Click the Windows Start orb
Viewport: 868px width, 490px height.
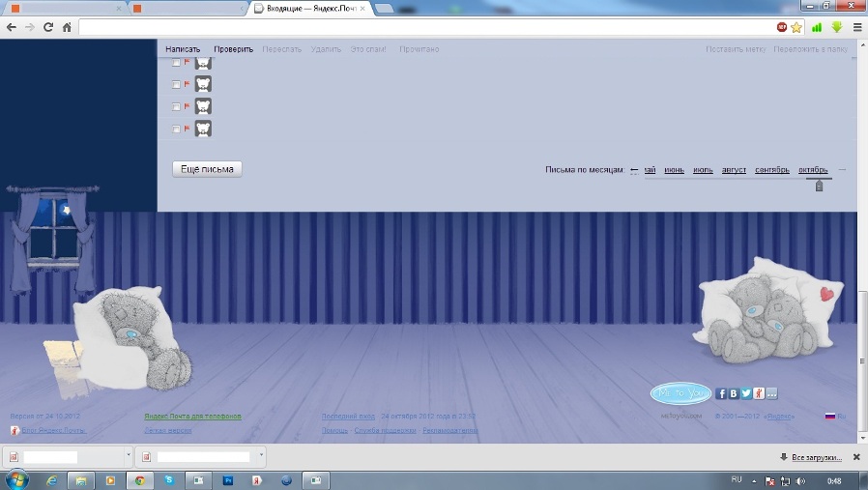pos(16,480)
